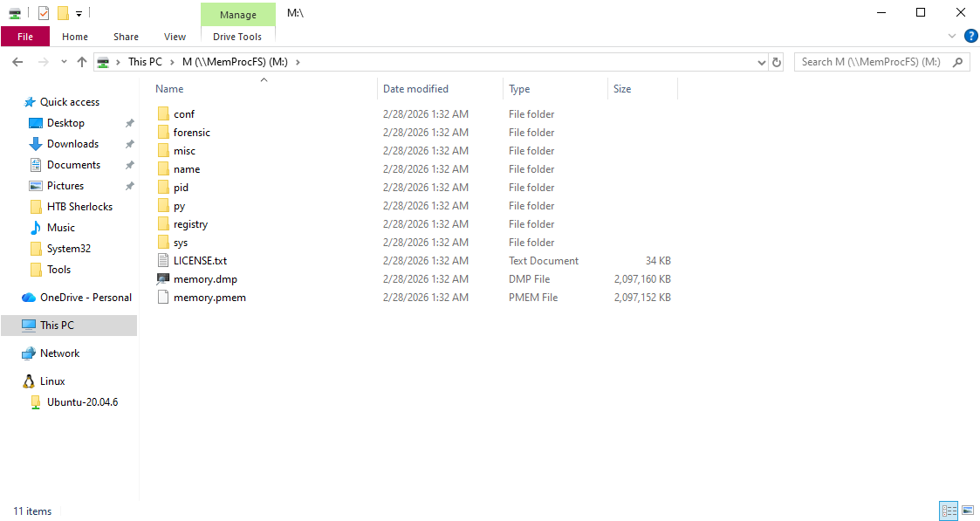980x521 pixels.
Task: Click the Properties icon in the quick access toolbar
Action: 44,13
